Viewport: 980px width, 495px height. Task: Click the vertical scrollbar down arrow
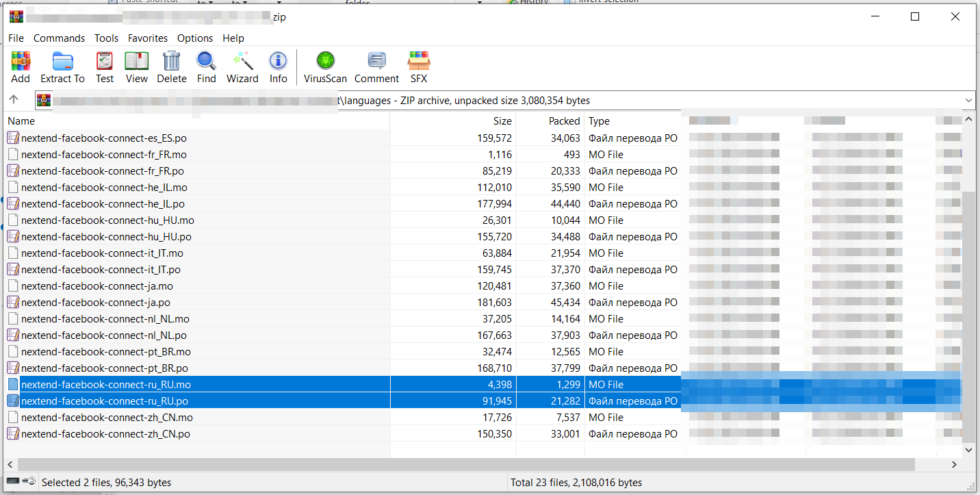coord(968,450)
